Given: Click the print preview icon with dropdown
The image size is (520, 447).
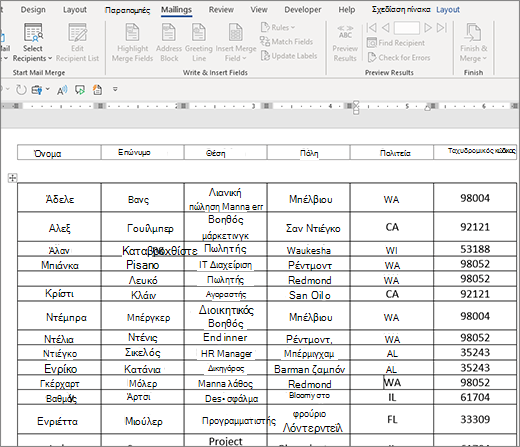Looking at the screenshot, I should click(x=40, y=90).
